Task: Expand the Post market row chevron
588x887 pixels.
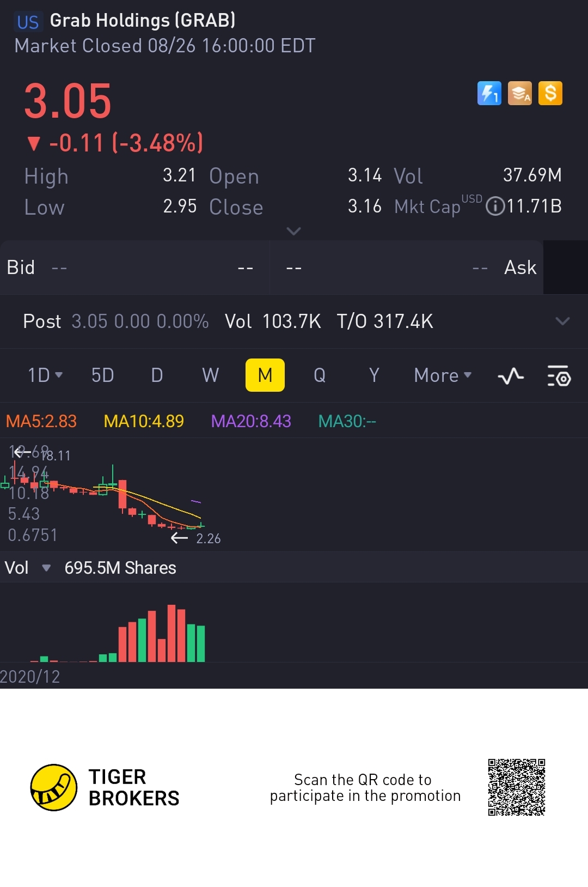Action: click(562, 321)
